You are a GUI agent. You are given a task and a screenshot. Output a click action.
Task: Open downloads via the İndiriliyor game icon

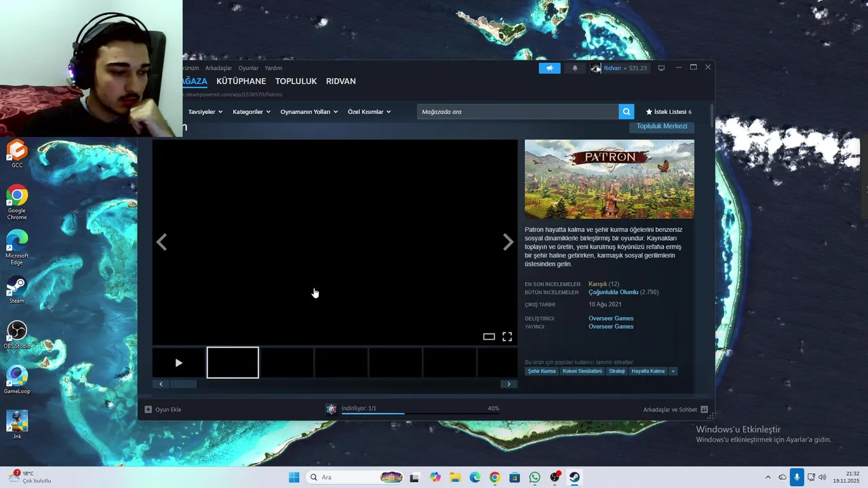(x=331, y=409)
